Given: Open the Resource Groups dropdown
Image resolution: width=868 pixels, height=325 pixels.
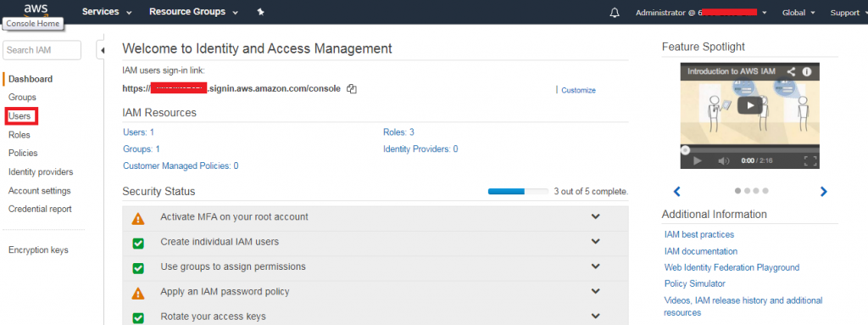Looking at the screenshot, I should point(193,12).
